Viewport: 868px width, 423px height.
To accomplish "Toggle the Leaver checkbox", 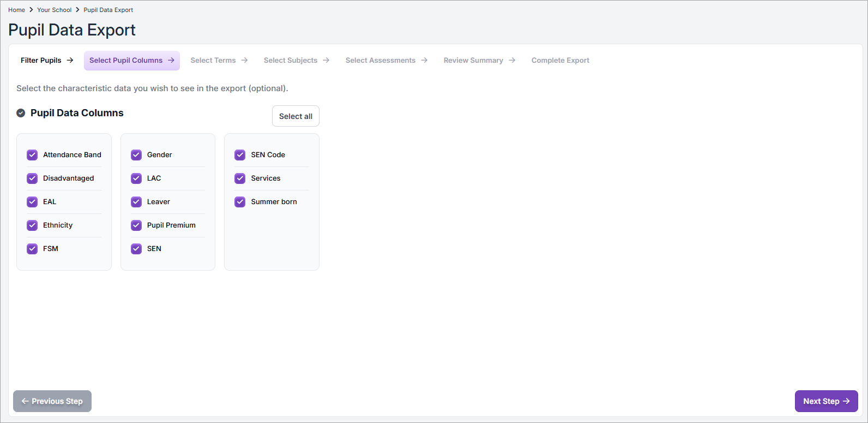I will pyautogui.click(x=136, y=202).
